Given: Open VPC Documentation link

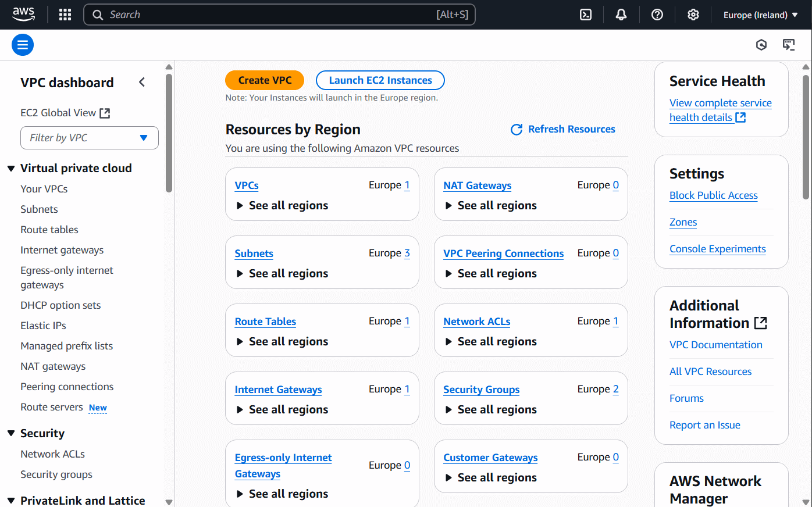Looking at the screenshot, I should (x=716, y=345).
